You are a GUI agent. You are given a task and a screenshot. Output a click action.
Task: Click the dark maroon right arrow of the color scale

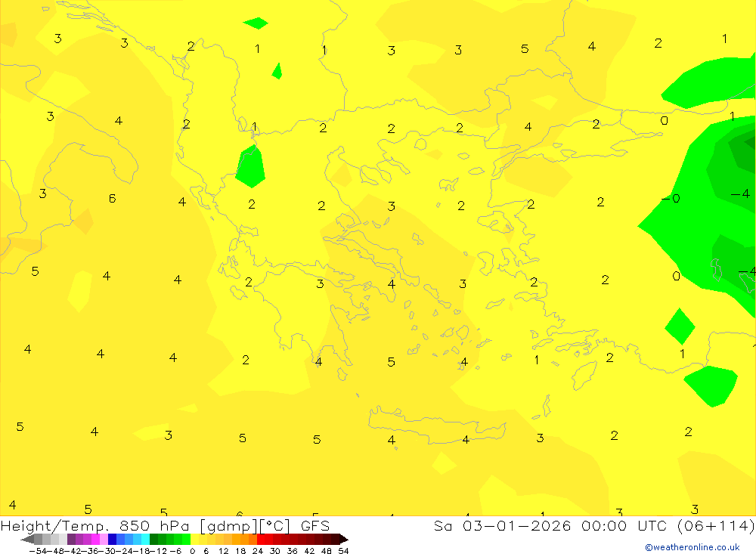pos(343,539)
